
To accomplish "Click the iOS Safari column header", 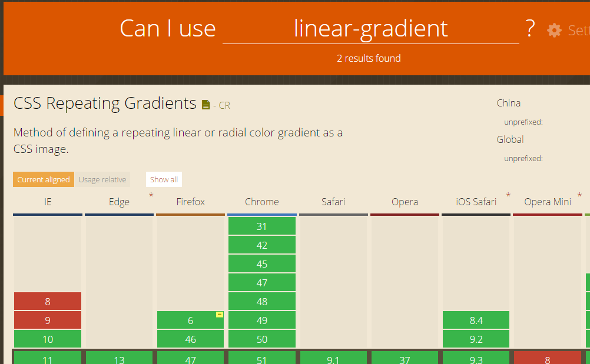I will (x=476, y=202).
